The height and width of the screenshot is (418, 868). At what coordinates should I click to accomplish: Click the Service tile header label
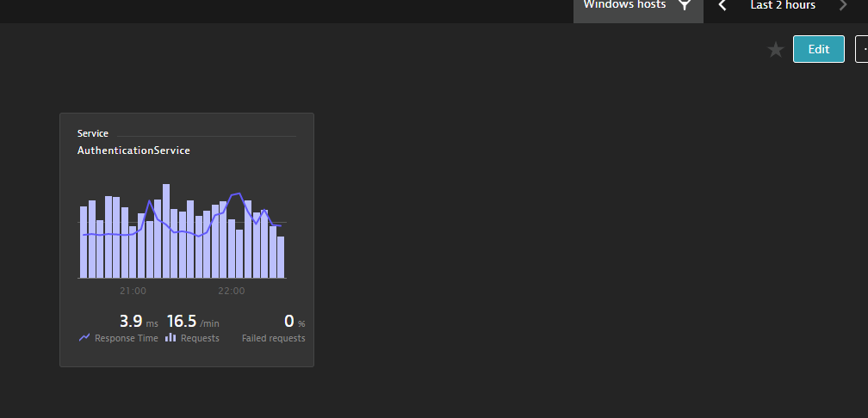(92, 133)
